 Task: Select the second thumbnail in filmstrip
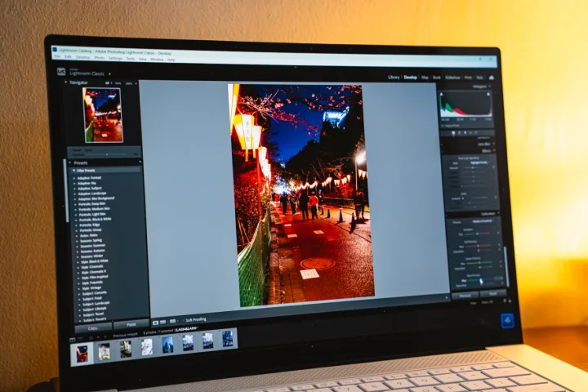pyautogui.click(x=104, y=351)
